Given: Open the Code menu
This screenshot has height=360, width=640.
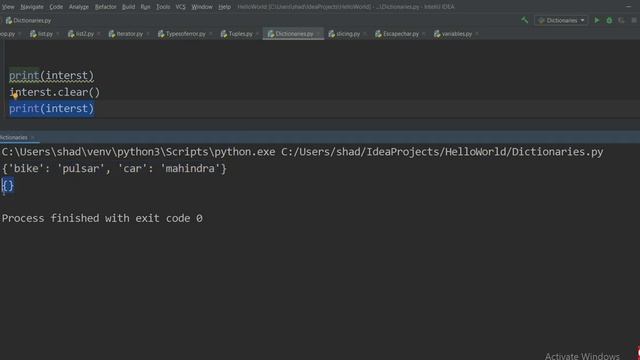Looking at the screenshot, I should click(x=56, y=7).
